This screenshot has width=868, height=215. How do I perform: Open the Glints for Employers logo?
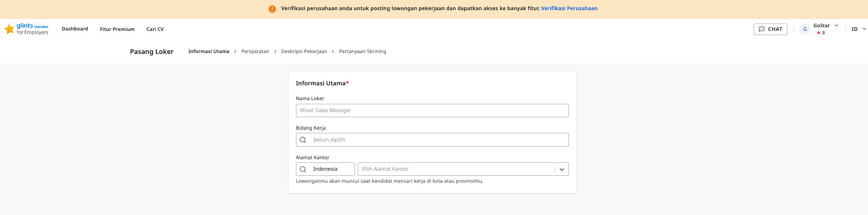point(26,29)
